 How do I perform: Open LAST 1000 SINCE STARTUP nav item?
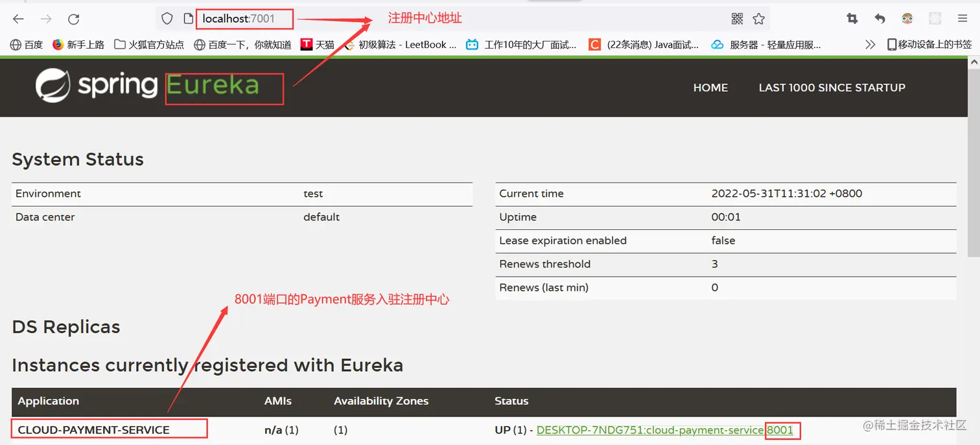point(832,87)
